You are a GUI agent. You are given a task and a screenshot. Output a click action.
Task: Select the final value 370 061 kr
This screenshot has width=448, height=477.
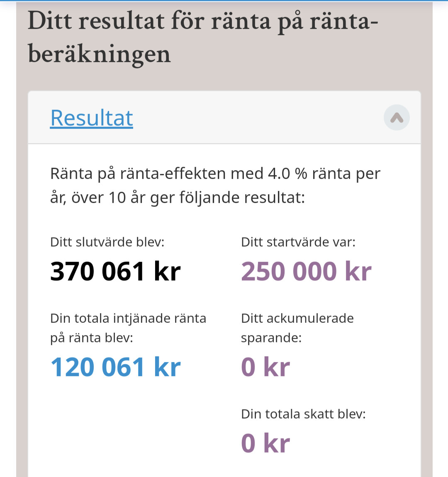click(115, 271)
